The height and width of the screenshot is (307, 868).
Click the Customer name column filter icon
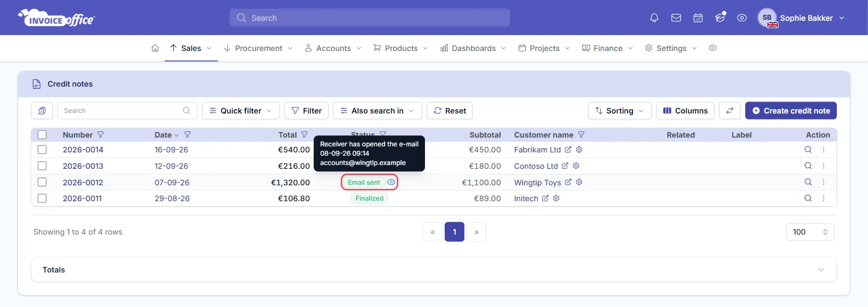coord(582,135)
